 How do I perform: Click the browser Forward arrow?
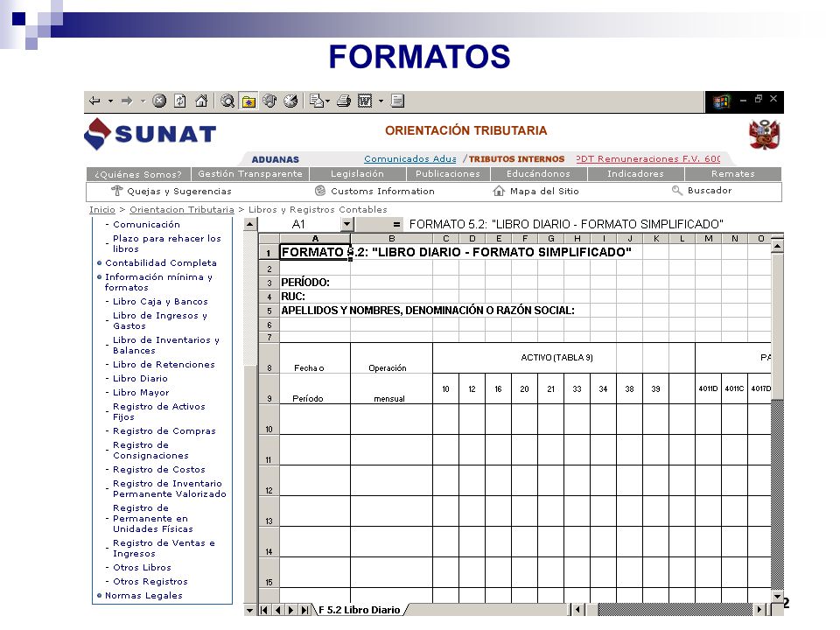[x=127, y=101]
